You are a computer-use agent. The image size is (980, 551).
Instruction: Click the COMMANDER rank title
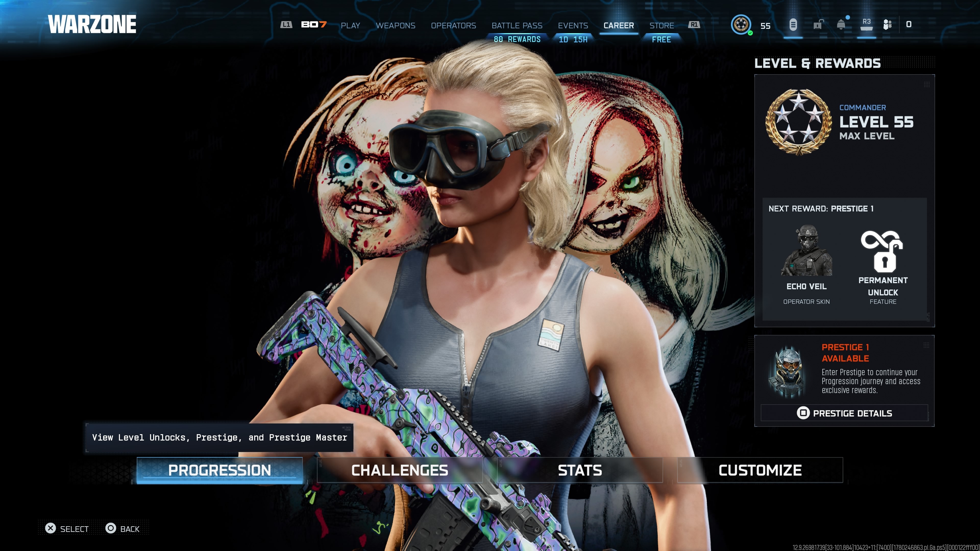[862, 108]
